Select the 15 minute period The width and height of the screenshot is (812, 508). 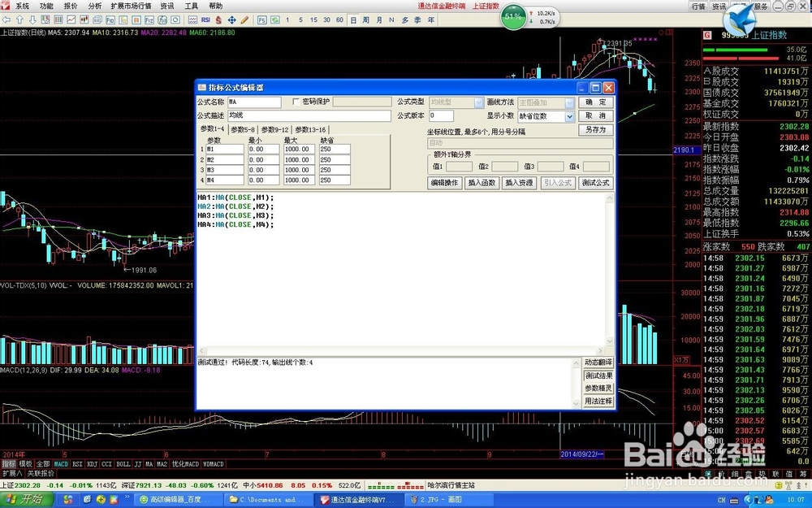tap(313, 20)
